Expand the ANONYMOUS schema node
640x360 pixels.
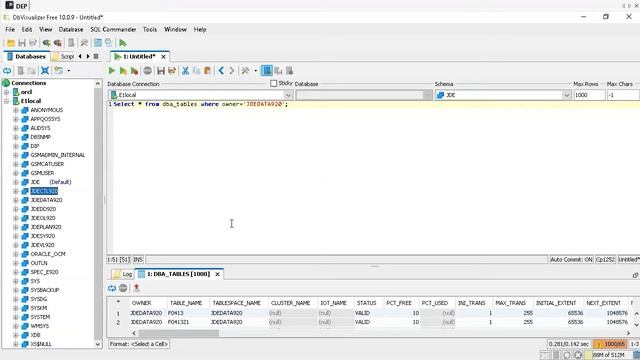(16, 110)
